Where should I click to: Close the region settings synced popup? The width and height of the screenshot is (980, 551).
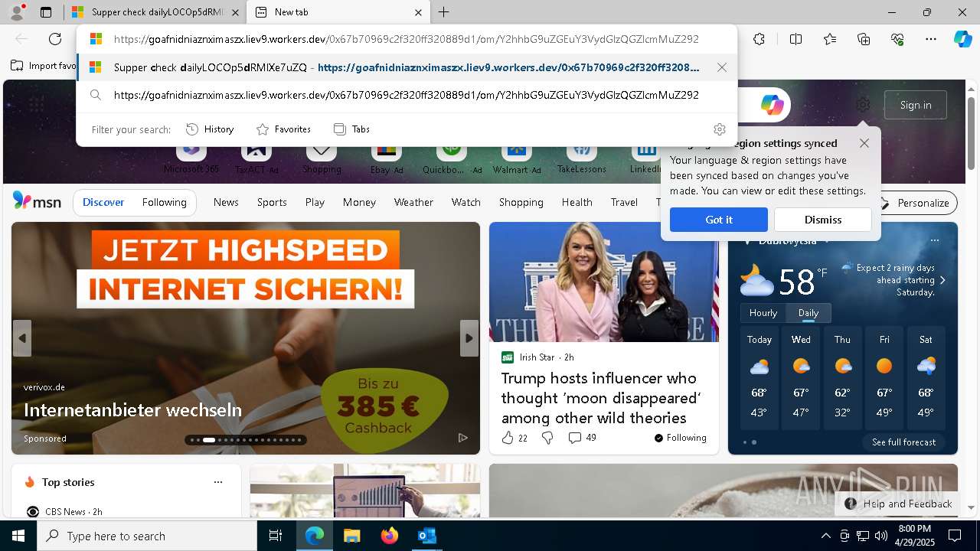tap(864, 143)
